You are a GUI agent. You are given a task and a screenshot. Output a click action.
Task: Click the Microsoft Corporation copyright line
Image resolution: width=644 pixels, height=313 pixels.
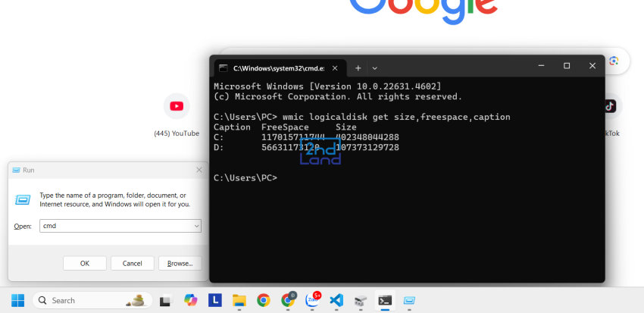click(338, 97)
